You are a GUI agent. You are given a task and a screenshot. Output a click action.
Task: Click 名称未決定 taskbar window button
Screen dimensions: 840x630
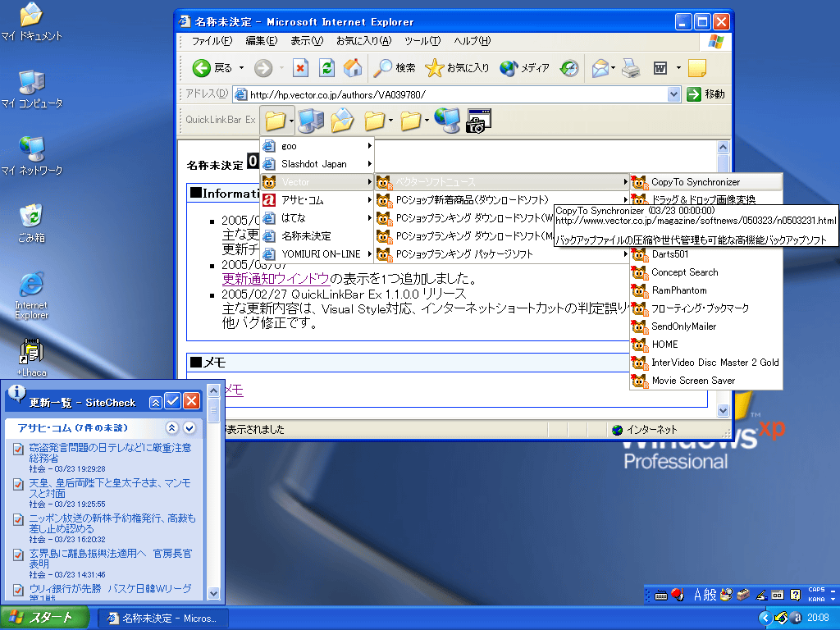[163, 619]
